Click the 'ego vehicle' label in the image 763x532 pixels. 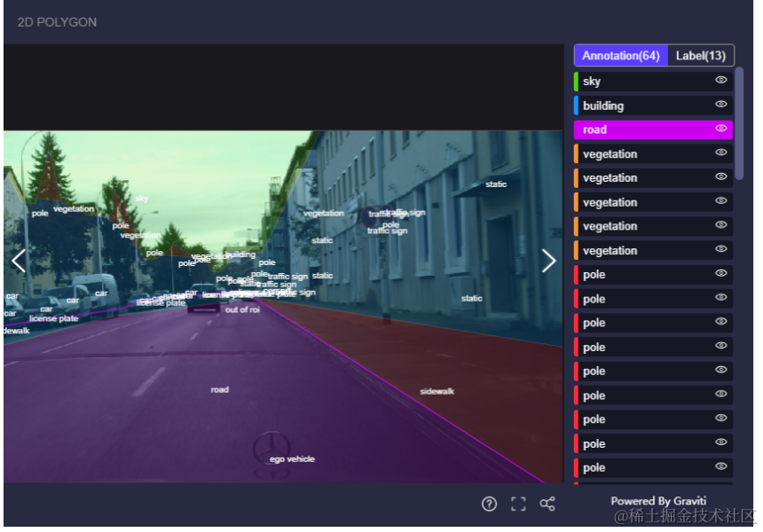(x=292, y=459)
